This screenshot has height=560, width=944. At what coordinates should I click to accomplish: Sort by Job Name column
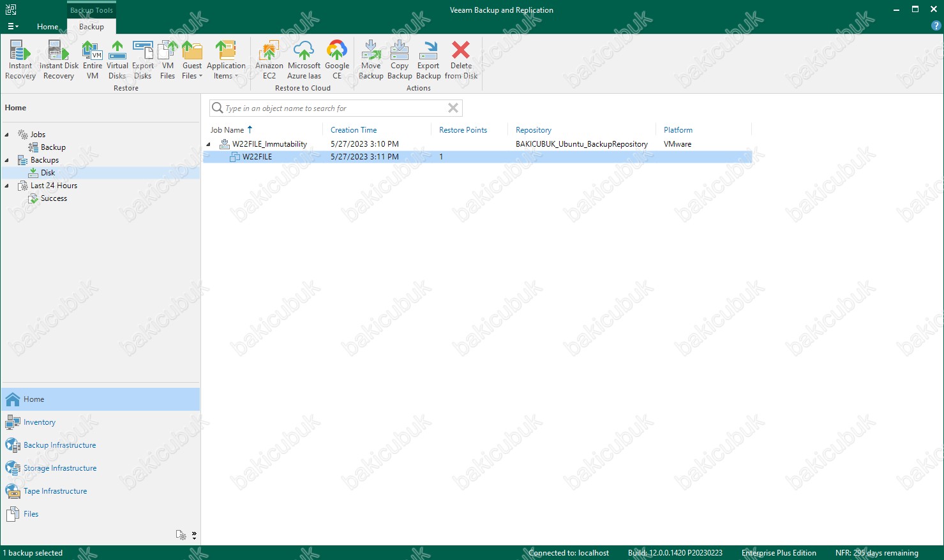point(227,130)
